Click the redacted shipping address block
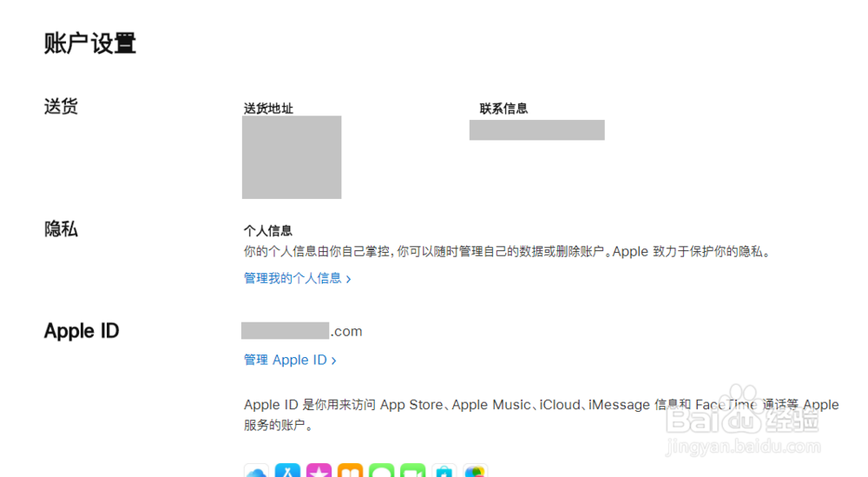The width and height of the screenshot is (868, 477). point(292,157)
